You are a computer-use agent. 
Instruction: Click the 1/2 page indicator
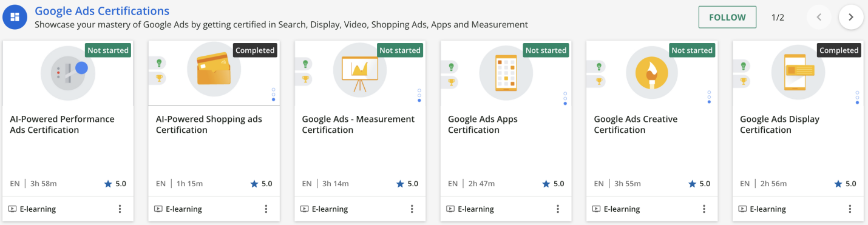pyautogui.click(x=778, y=17)
